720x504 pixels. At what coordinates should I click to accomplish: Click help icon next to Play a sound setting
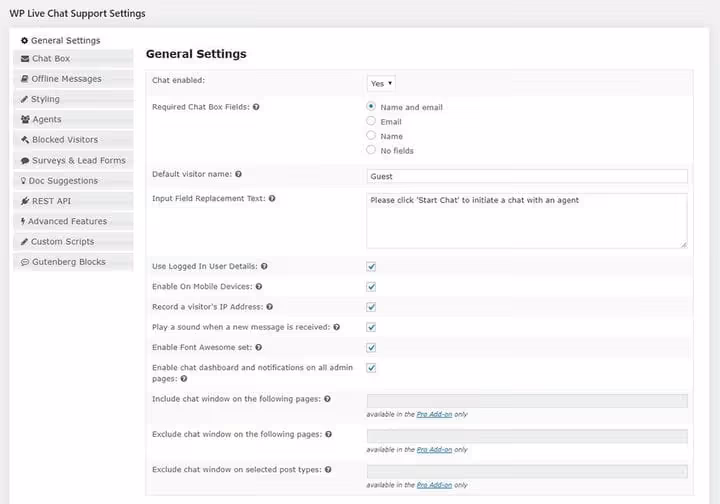pyautogui.click(x=337, y=327)
